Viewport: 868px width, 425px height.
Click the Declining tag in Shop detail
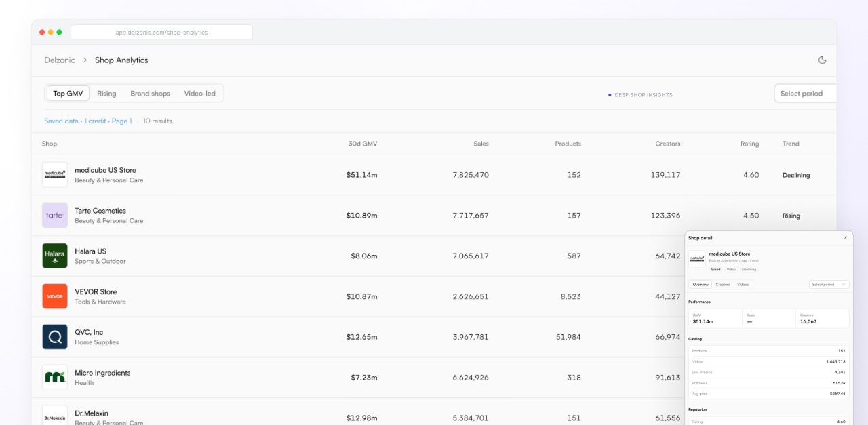[749, 269]
